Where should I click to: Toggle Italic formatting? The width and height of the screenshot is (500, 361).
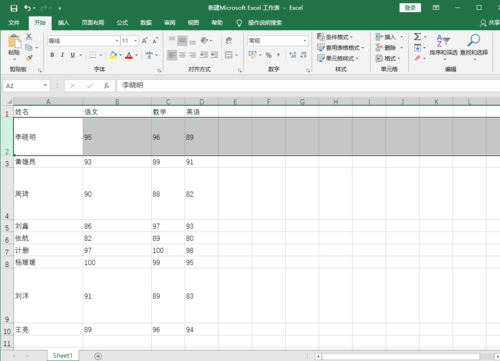[x=62, y=55]
